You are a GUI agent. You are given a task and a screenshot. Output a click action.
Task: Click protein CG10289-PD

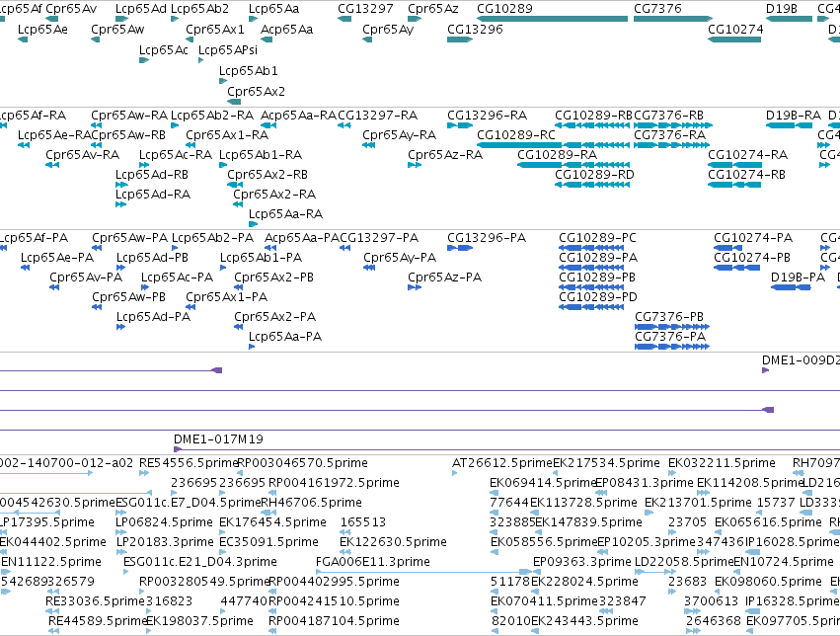(x=591, y=307)
